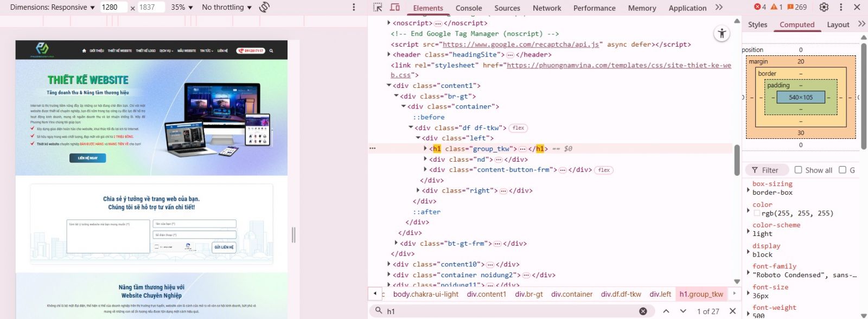Click the home icon in webpage navigation
Screen dimensions: 868x319
pos(84,50)
